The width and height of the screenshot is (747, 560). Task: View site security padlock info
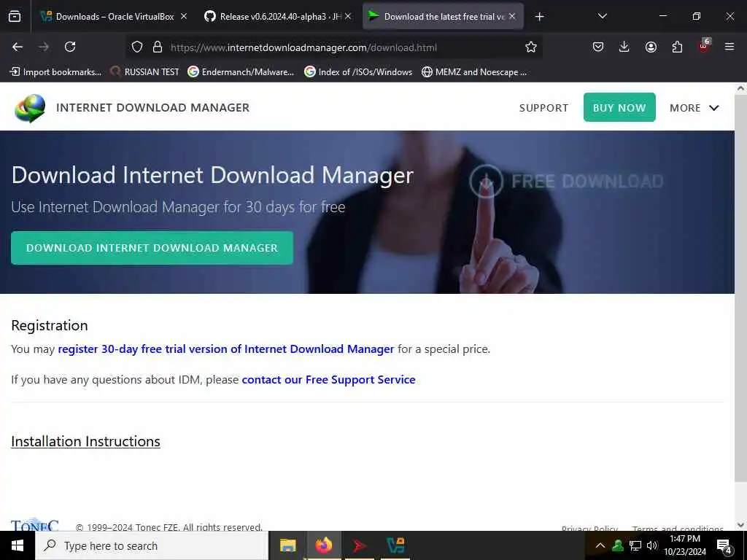click(x=158, y=47)
